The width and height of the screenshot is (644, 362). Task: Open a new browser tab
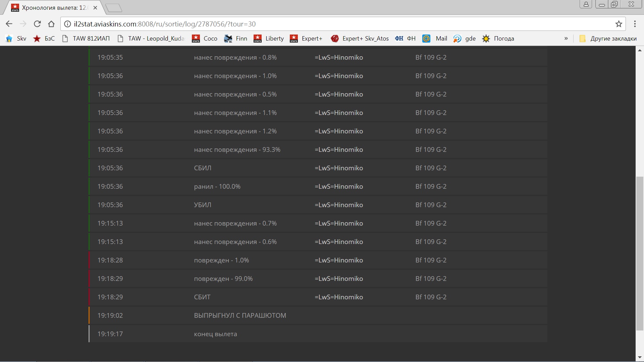click(x=113, y=7)
